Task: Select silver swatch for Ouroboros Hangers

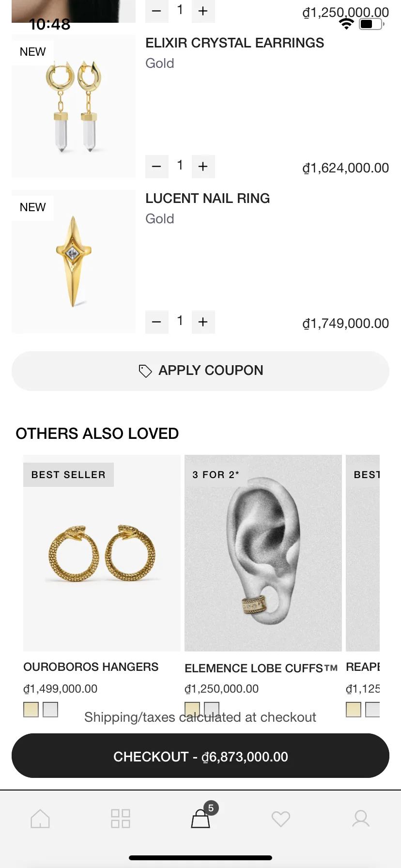Action: [x=50, y=709]
